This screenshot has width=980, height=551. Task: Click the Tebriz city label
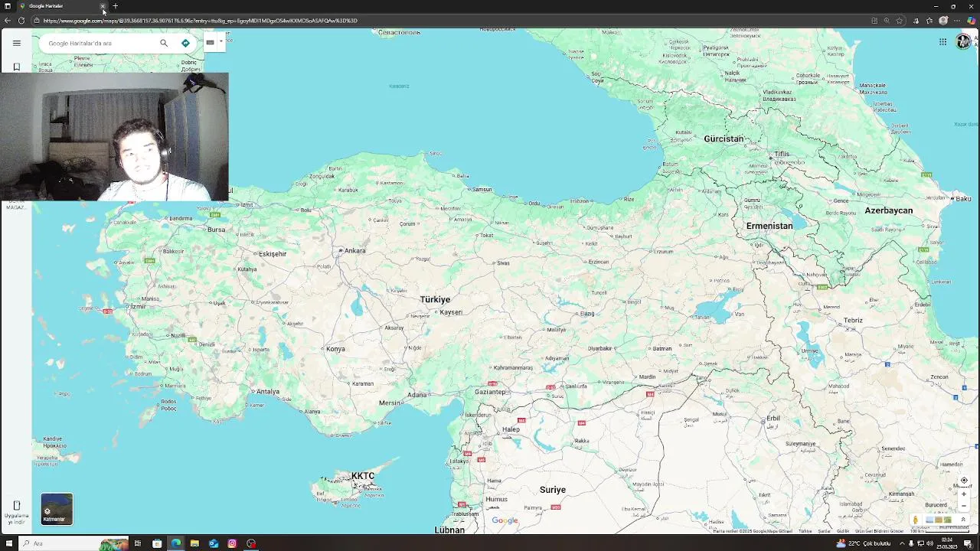[853, 321]
